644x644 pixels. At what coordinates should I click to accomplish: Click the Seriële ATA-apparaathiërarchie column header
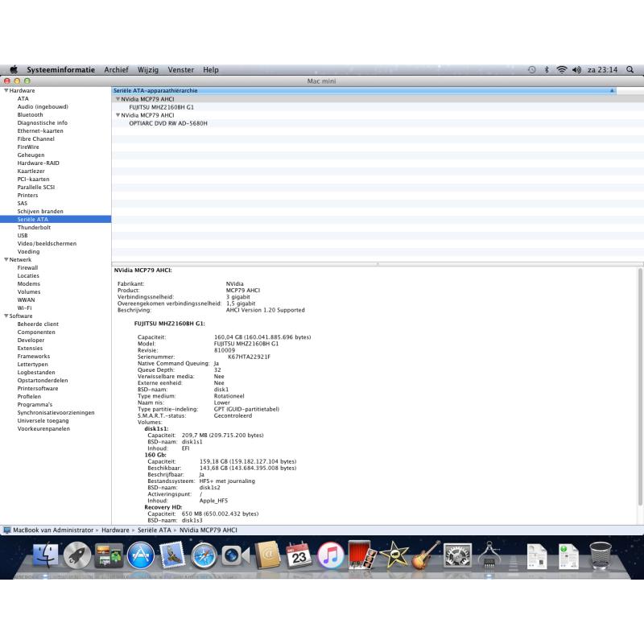(364, 90)
